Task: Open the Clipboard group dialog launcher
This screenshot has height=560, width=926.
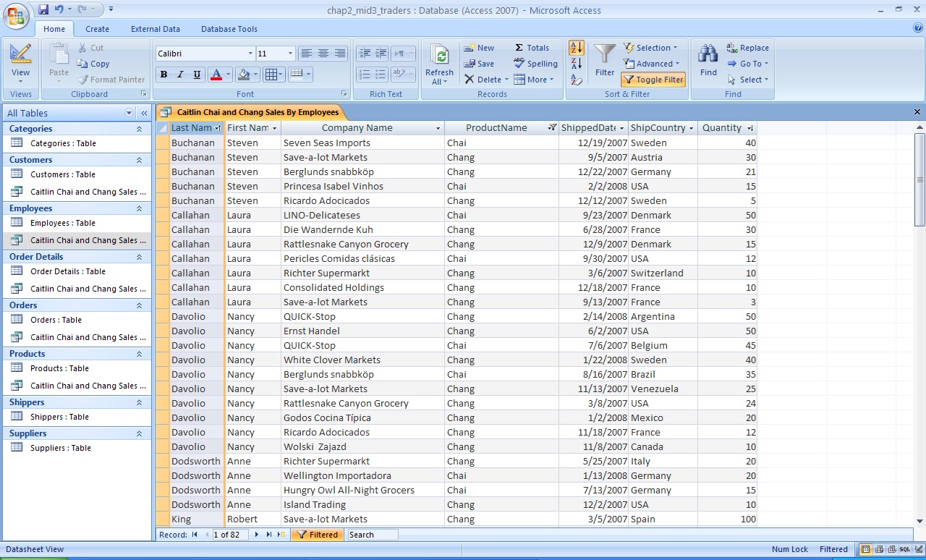Action: 143,94
